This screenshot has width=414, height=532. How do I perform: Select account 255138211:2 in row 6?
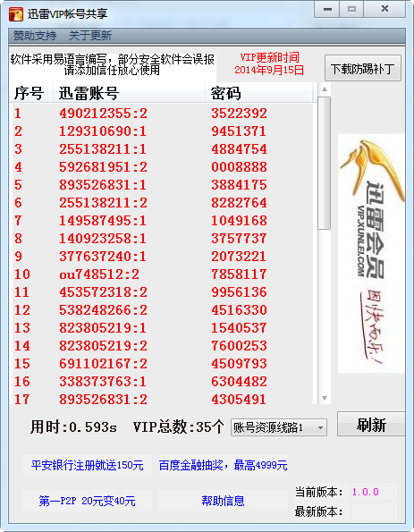(104, 203)
